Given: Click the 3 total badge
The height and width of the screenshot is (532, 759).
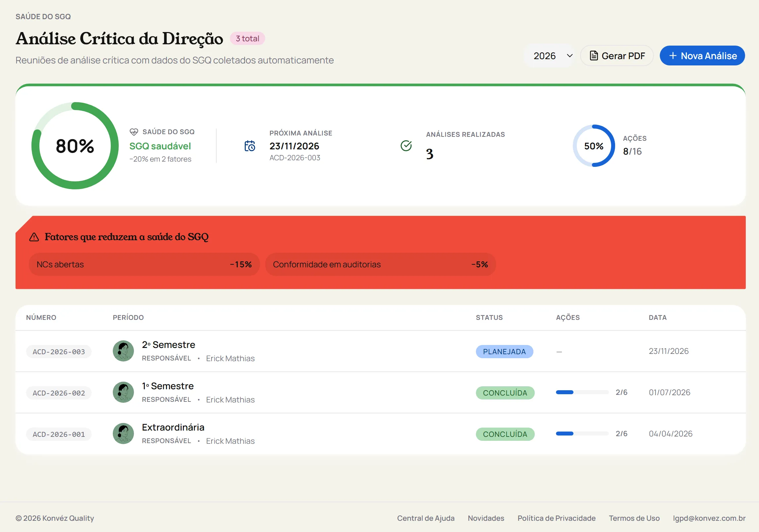Looking at the screenshot, I should point(247,39).
